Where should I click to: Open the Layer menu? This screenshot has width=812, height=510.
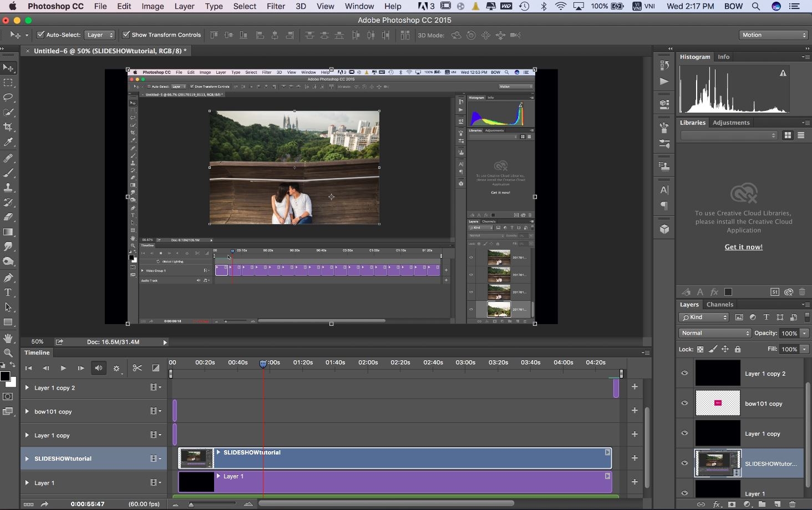pyautogui.click(x=184, y=6)
